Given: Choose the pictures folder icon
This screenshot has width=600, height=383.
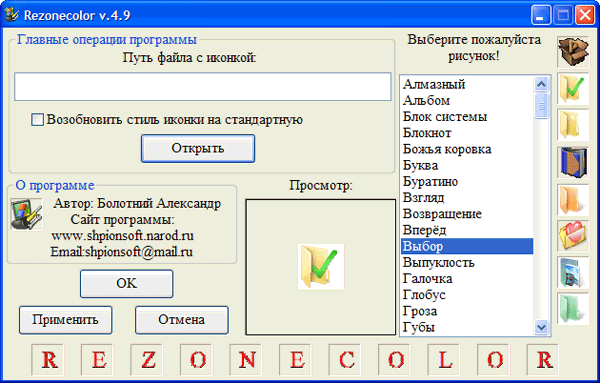Looking at the screenshot, I should (573, 272).
